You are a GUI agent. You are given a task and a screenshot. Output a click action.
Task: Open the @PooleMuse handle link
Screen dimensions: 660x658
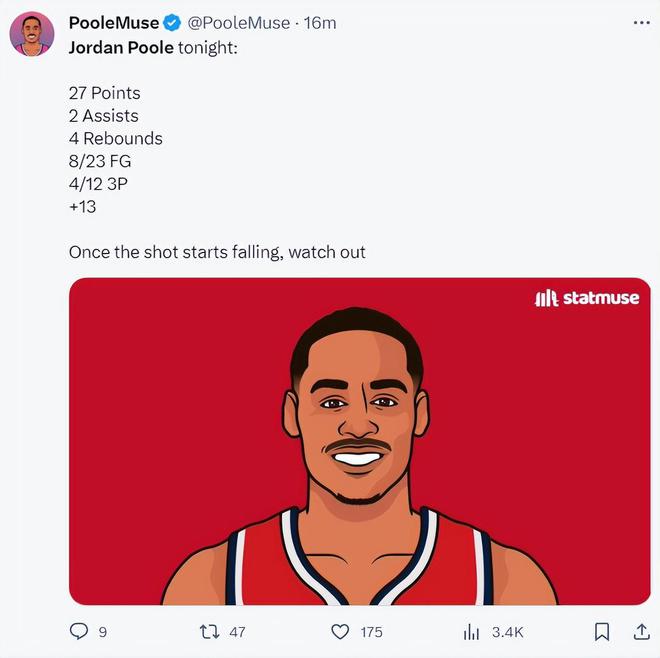(x=239, y=22)
